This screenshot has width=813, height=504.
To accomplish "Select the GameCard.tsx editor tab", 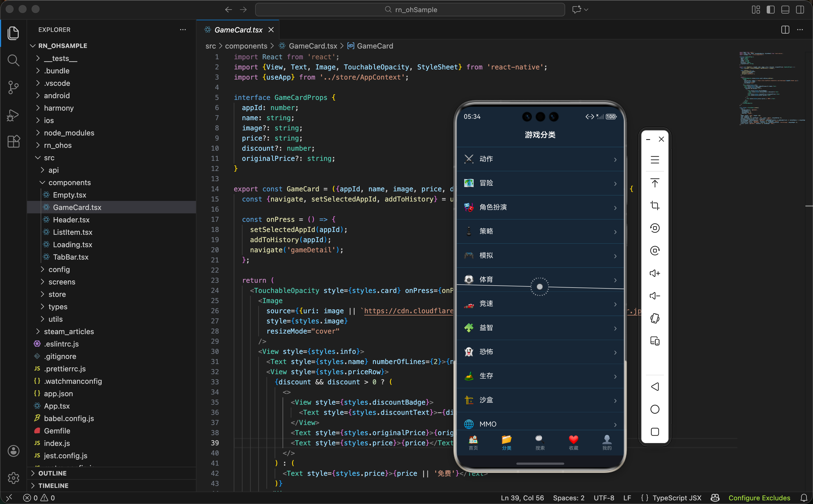I will pyautogui.click(x=238, y=30).
